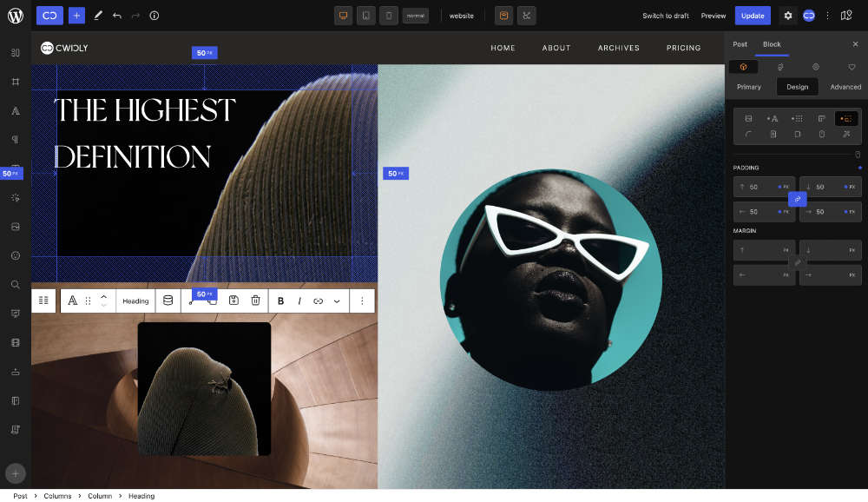This screenshot has width=868, height=502.
Task: Toggle italic formatting
Action: pyautogui.click(x=299, y=301)
